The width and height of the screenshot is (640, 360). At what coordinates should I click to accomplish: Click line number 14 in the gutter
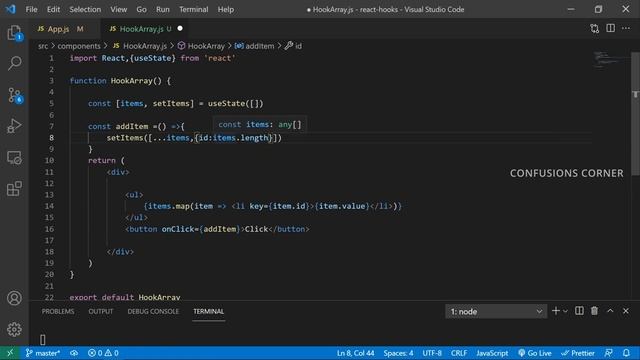click(x=49, y=206)
